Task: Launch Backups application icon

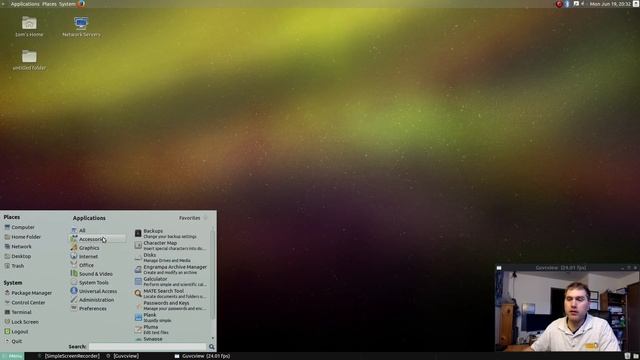Action: pyautogui.click(x=138, y=233)
